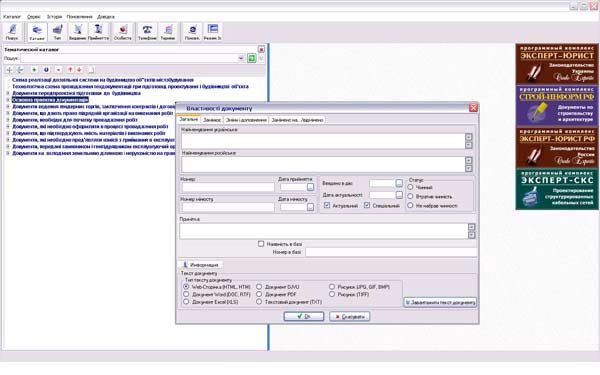Image resolution: width=600 pixels, height=375 pixels.
Task: Select Документ PDF type
Action: point(259,294)
